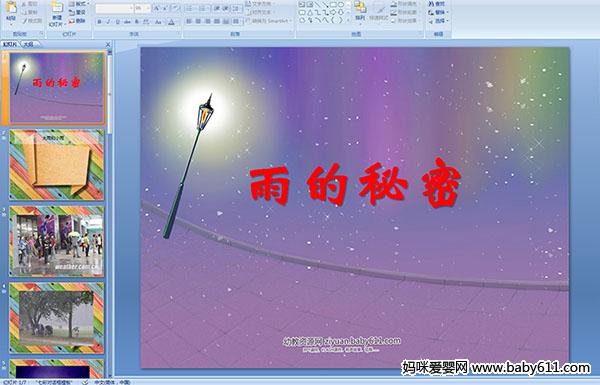Image resolution: width=600 pixels, height=385 pixels.
Task: Select the oval shape in shapes gallery
Action: [341, 4]
